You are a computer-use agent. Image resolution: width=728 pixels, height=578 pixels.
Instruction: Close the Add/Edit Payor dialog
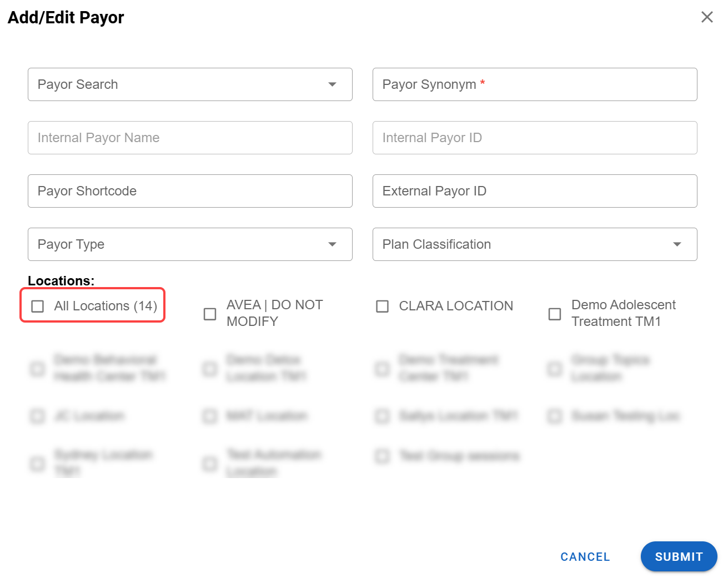pos(706,17)
